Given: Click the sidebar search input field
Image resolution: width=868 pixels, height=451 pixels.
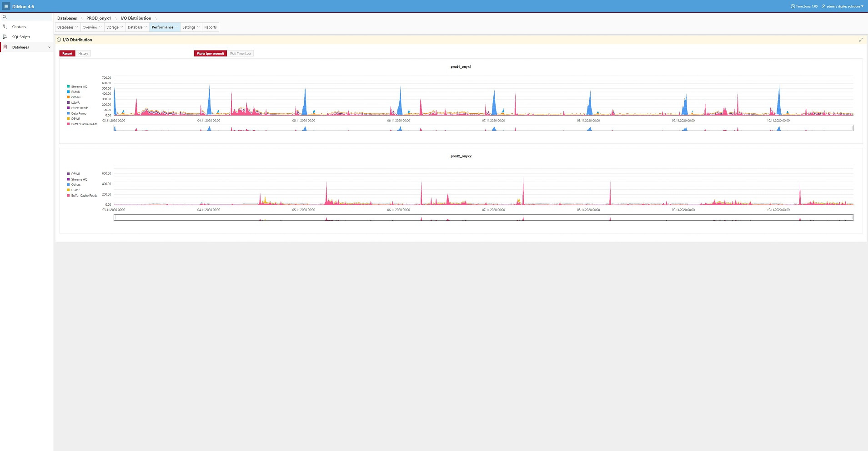Looking at the screenshot, I should [30, 17].
